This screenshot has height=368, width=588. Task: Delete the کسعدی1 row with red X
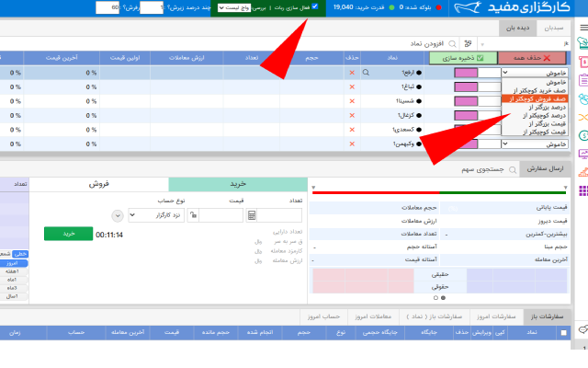tap(351, 130)
